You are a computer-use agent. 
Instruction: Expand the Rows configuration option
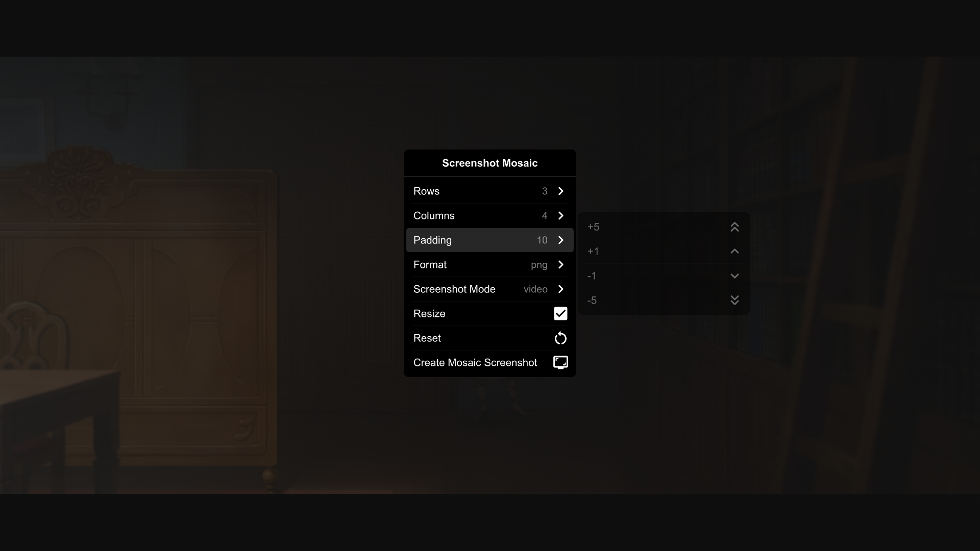click(x=560, y=191)
